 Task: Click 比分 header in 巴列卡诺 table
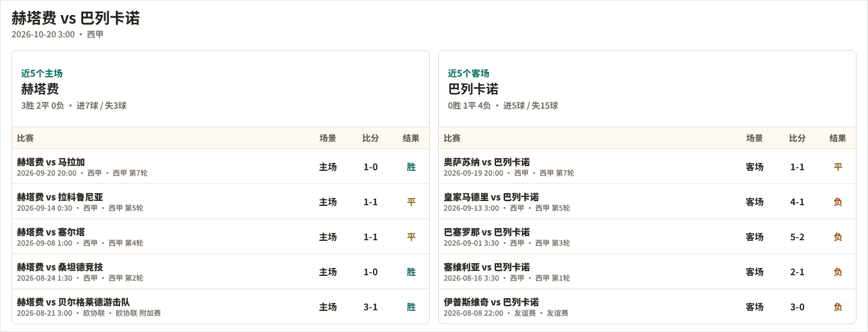(797, 138)
